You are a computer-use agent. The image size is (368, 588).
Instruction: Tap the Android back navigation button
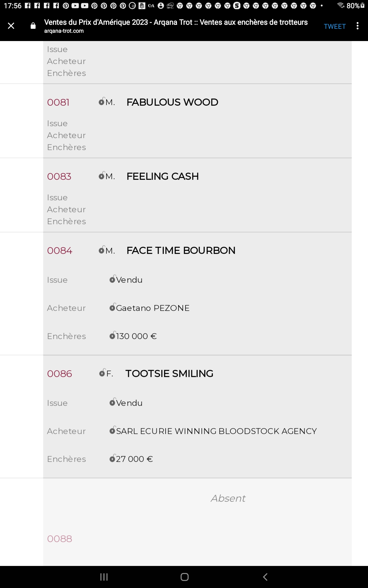[265, 577]
